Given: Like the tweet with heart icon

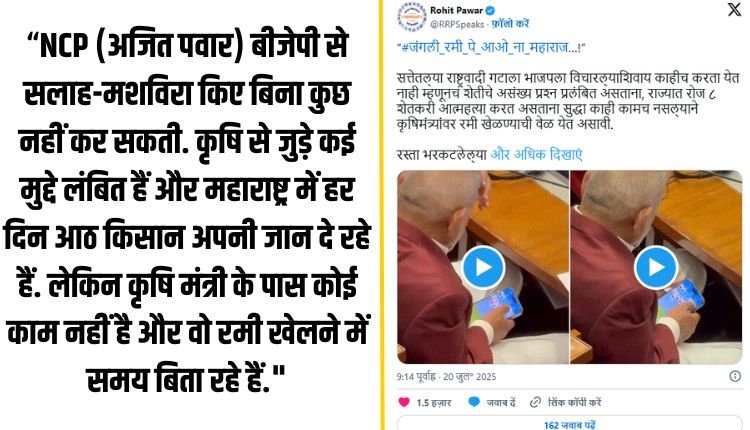Looking at the screenshot, I should (404, 402).
